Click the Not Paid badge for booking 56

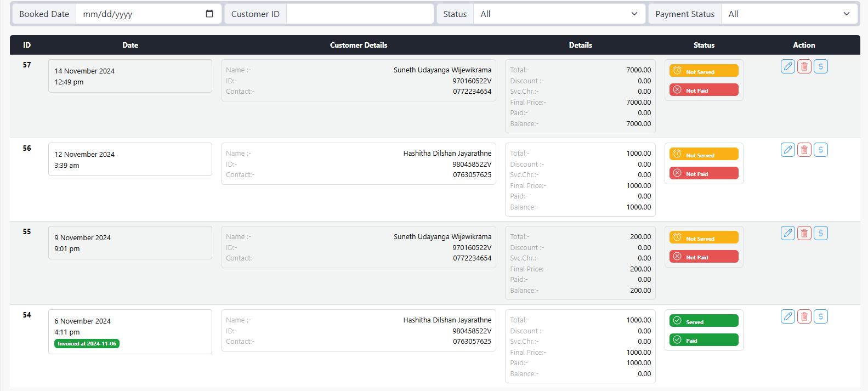coord(704,173)
